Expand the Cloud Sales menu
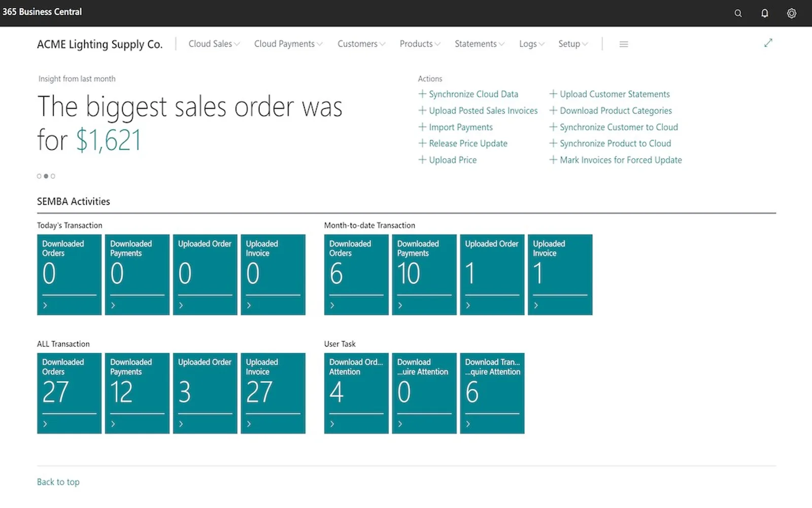The width and height of the screenshot is (812, 508). pyautogui.click(x=214, y=44)
